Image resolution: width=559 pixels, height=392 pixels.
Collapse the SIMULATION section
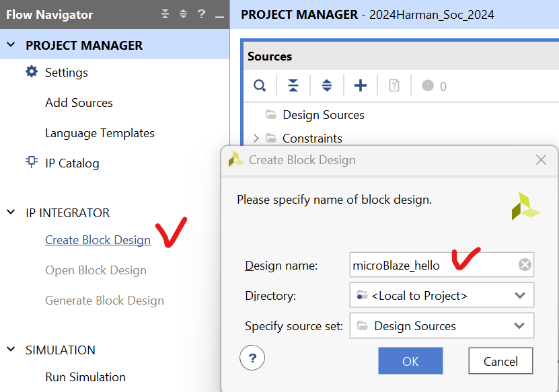point(11,349)
